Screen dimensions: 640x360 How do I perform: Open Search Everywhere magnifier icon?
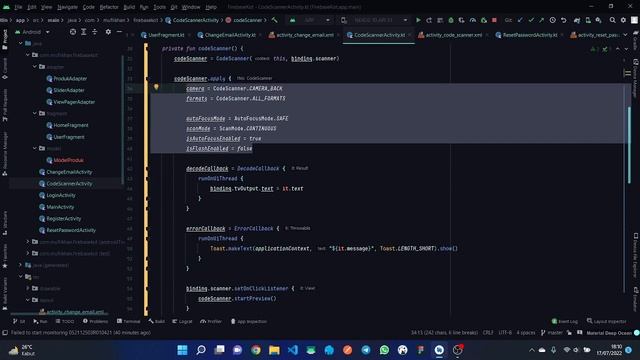pyautogui.click(x=612, y=20)
